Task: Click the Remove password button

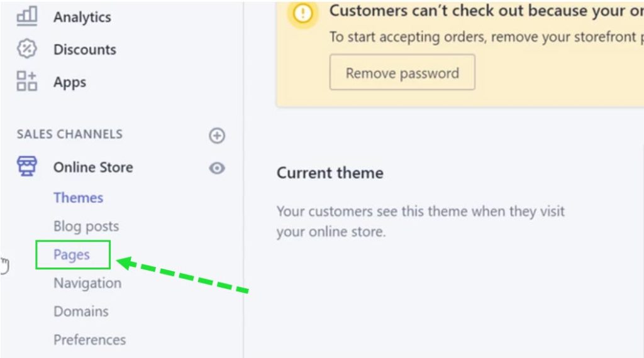Action: [402, 72]
